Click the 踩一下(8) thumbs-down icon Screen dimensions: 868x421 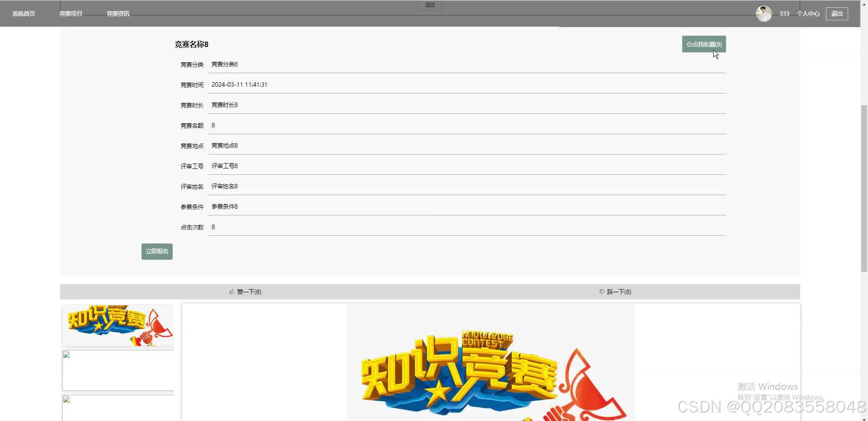click(x=602, y=292)
